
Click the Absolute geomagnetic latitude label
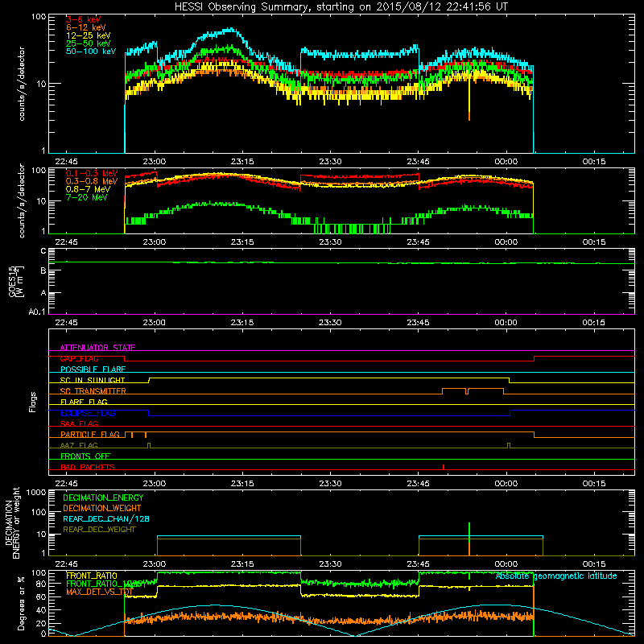tap(556, 576)
